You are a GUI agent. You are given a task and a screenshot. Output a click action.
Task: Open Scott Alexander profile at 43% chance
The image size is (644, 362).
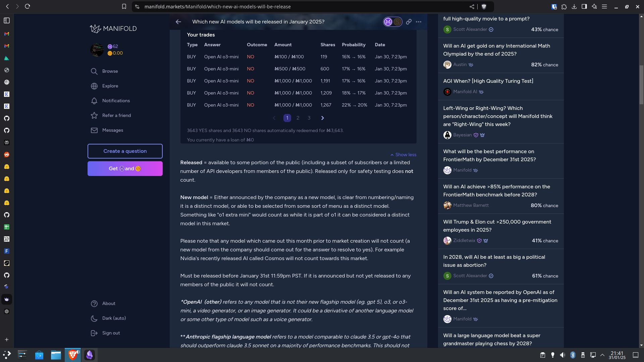(x=470, y=29)
